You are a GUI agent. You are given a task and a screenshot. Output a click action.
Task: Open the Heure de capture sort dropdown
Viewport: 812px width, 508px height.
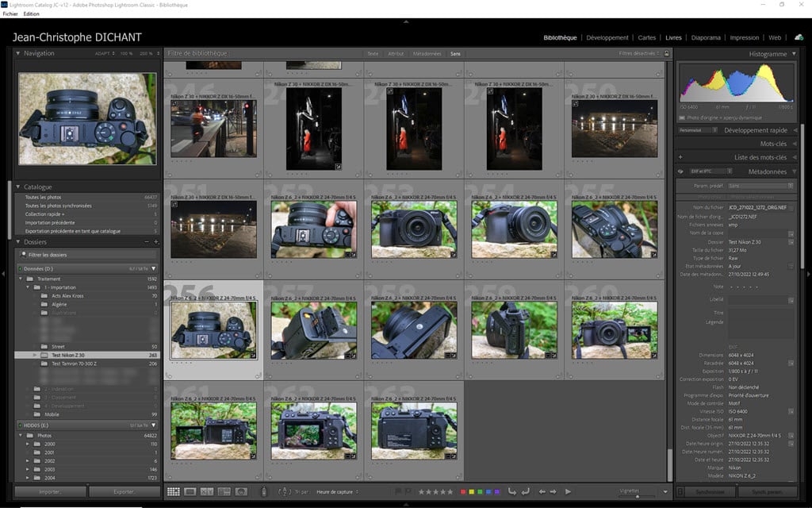point(338,491)
